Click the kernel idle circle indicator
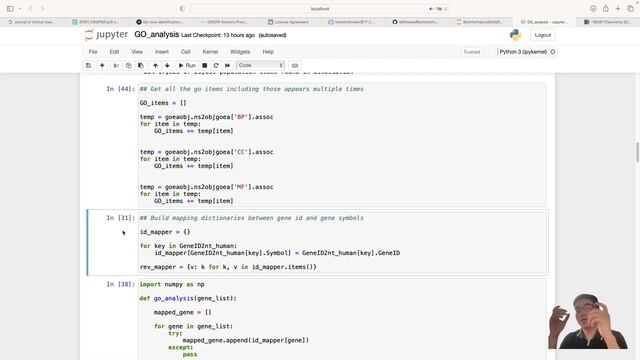The width and height of the screenshot is (640, 360). (553, 52)
